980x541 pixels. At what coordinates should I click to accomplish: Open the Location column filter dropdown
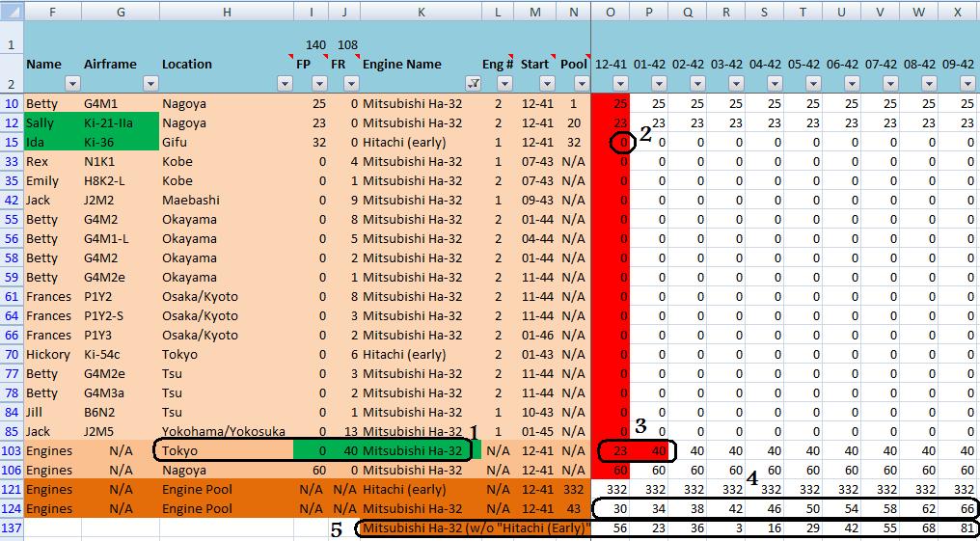285,84
